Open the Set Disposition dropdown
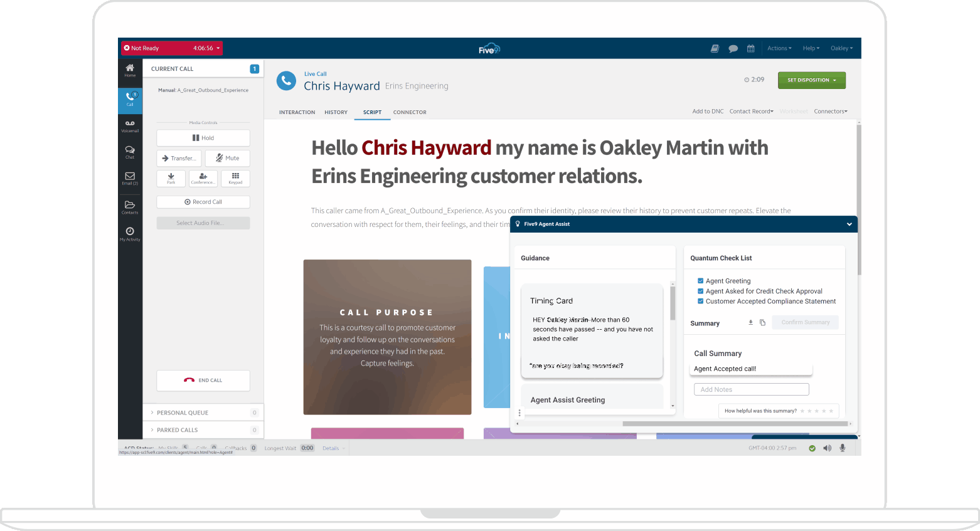The height and width of the screenshot is (531, 980). (x=811, y=80)
